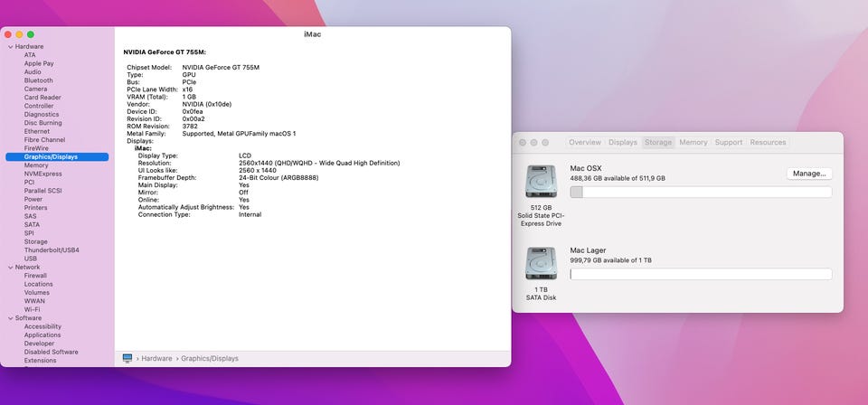Select Apple Pay in the sidebar
Viewport: 868px width, 405px height.
(x=39, y=63)
